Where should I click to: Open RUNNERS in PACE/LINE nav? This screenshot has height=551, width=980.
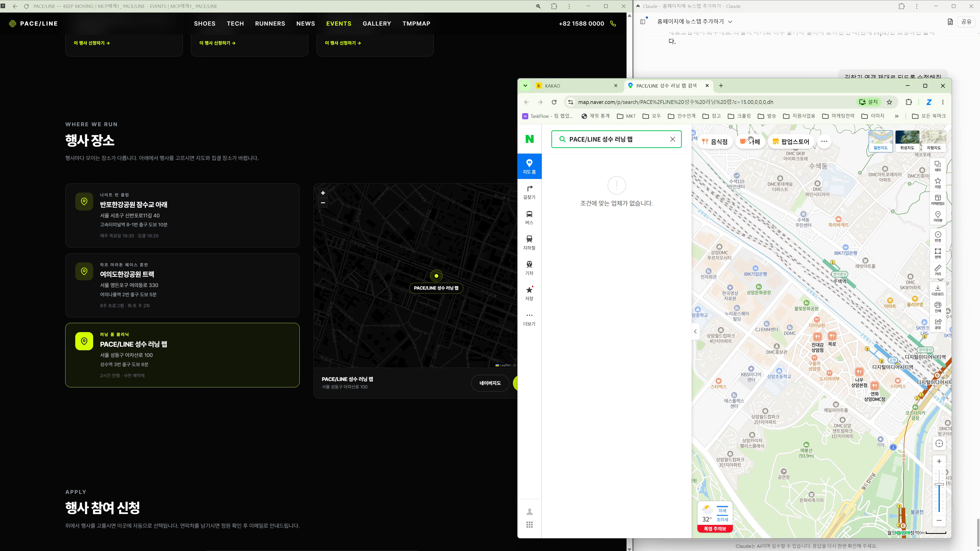[x=270, y=24]
